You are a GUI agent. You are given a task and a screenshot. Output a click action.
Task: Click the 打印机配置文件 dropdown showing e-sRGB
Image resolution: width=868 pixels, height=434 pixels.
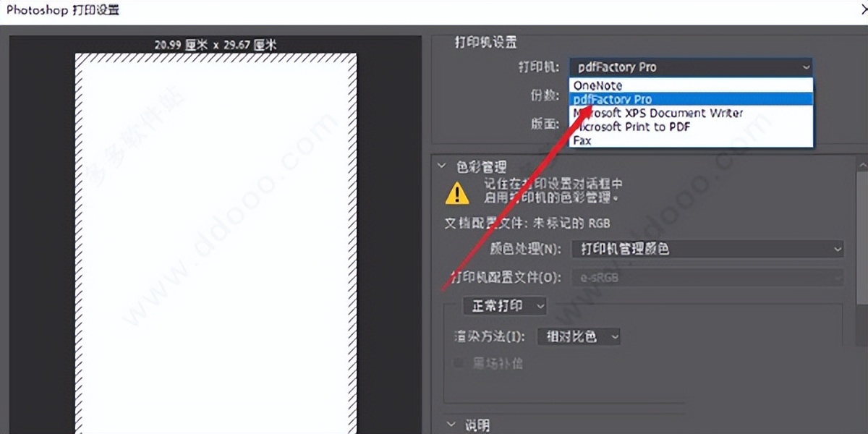[709, 277]
